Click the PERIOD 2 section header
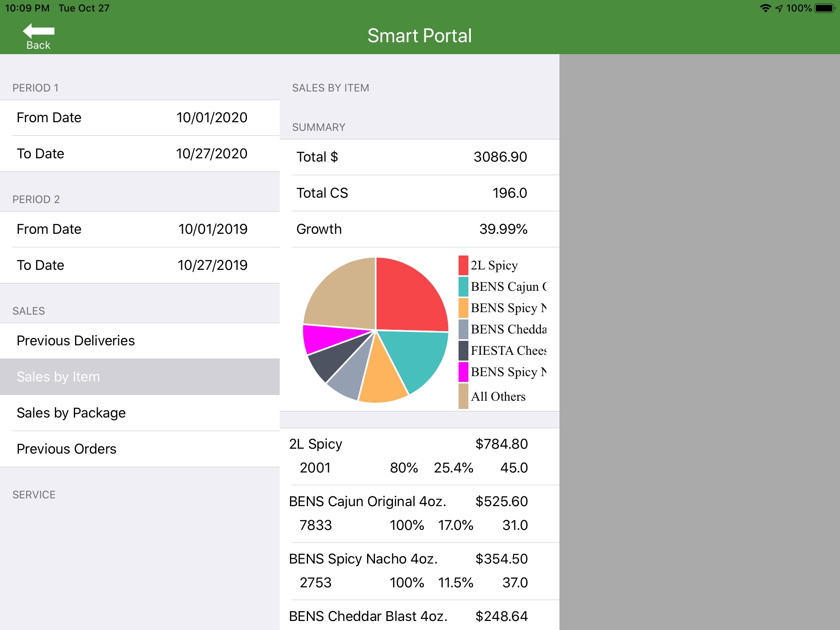 coord(36,200)
